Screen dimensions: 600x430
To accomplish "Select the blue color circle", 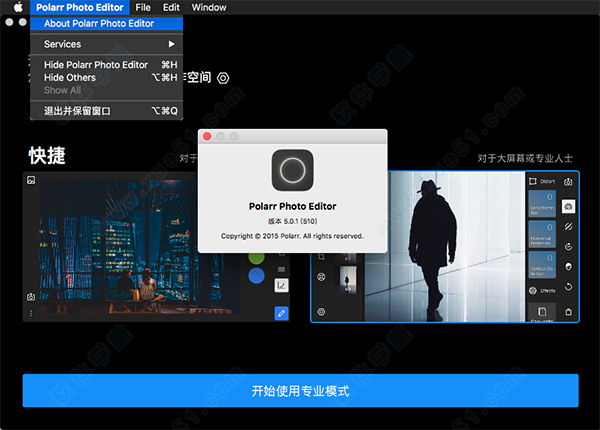I will [x=256, y=275].
